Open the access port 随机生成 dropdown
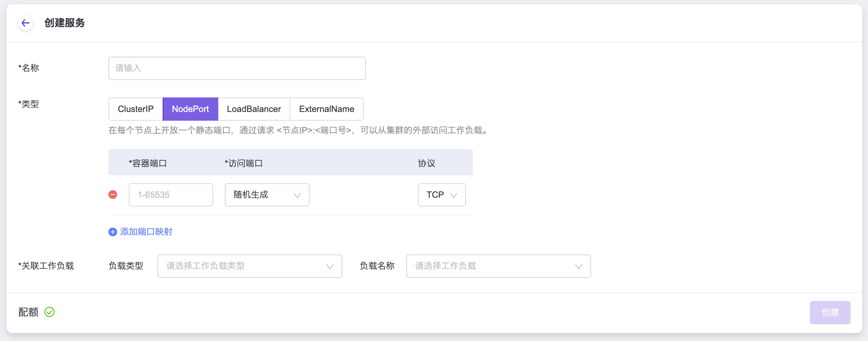868x341 pixels. (x=267, y=195)
